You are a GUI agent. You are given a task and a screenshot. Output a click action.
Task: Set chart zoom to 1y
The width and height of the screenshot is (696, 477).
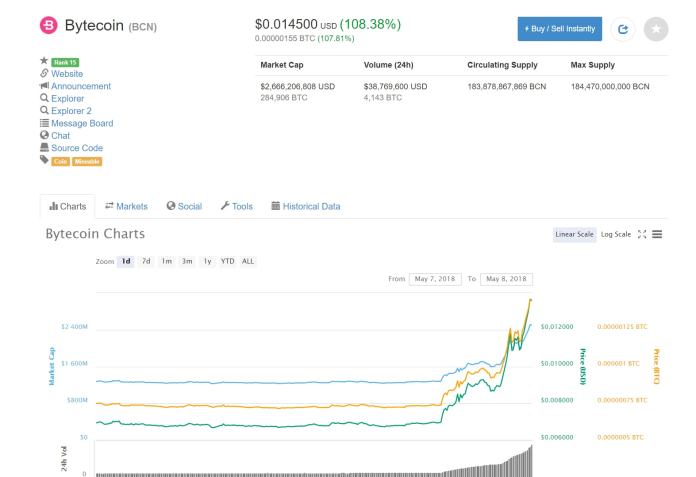pyautogui.click(x=207, y=261)
